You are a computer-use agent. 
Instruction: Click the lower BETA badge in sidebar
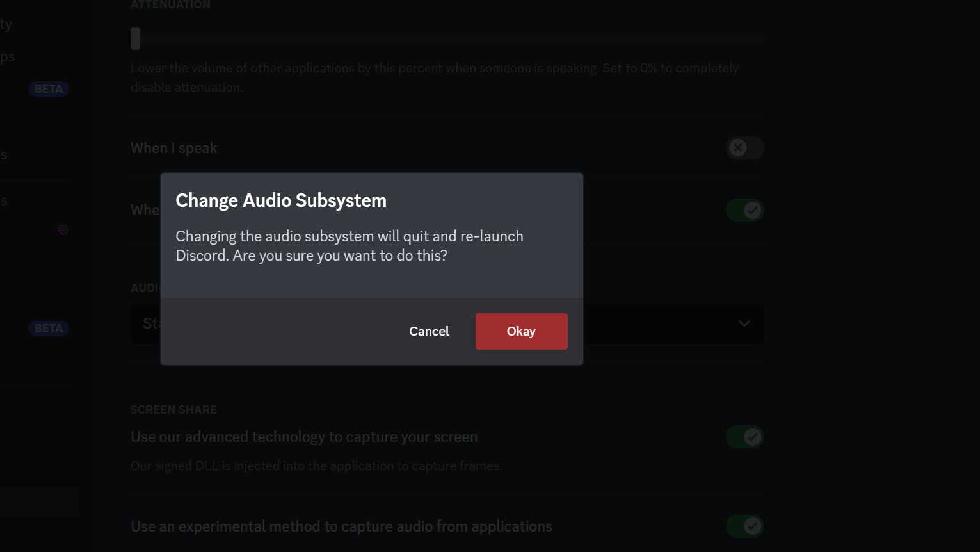coord(49,329)
